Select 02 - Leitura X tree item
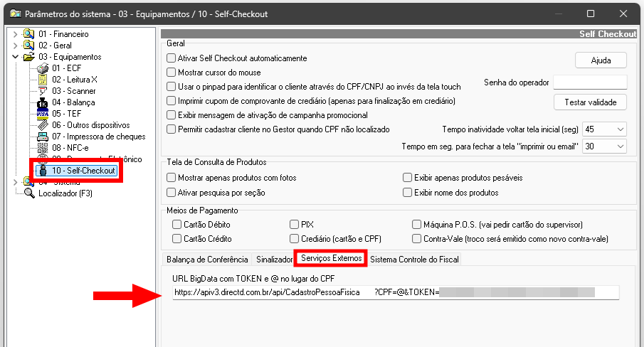 (74, 80)
